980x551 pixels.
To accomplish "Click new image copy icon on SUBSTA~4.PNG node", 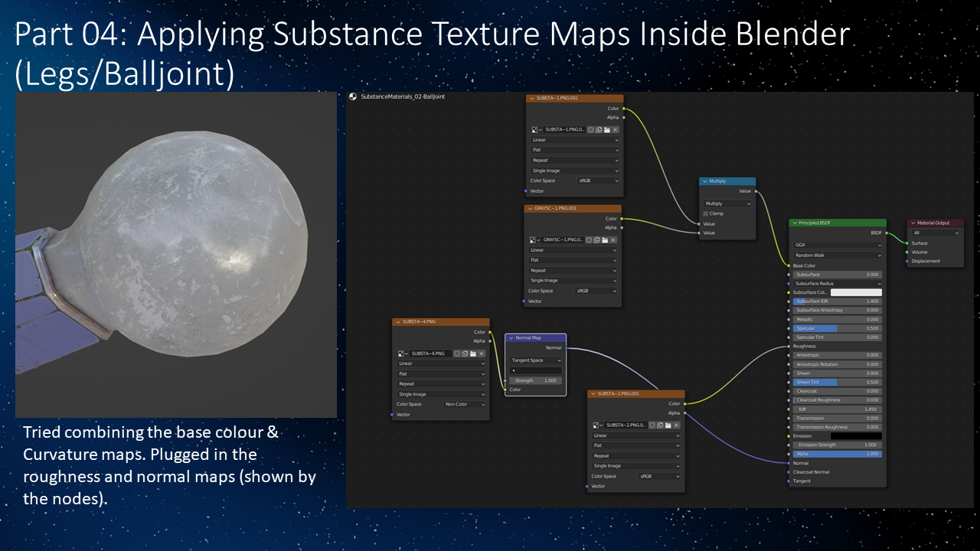I will (465, 354).
